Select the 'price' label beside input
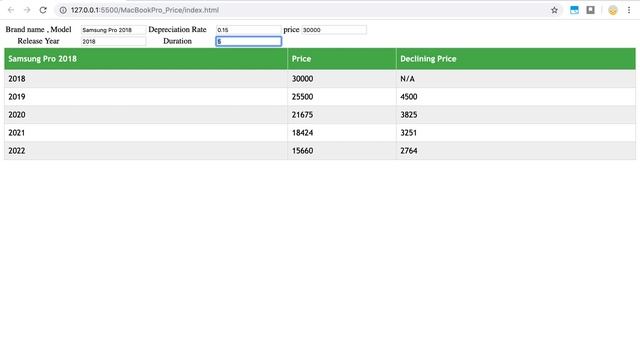The width and height of the screenshot is (640, 360). click(x=291, y=29)
